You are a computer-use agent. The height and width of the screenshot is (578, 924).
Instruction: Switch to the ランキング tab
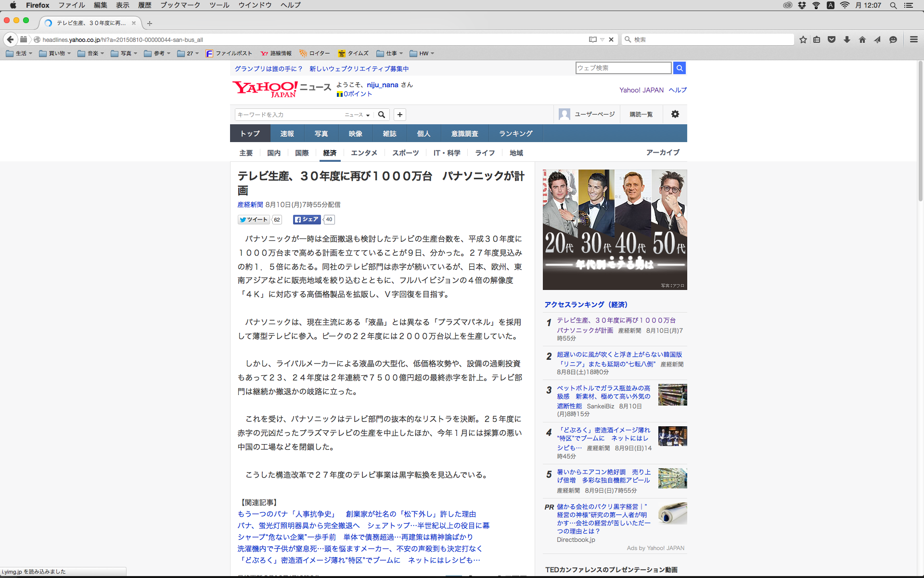point(515,133)
